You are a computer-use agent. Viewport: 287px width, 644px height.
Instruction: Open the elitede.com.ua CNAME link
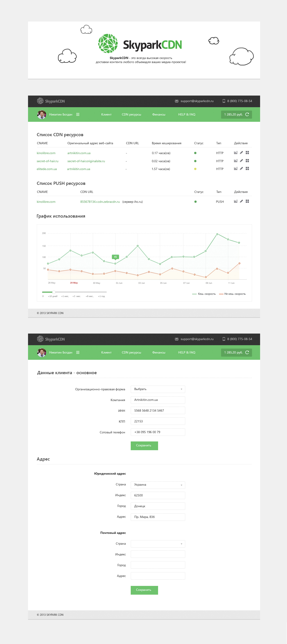47,169
